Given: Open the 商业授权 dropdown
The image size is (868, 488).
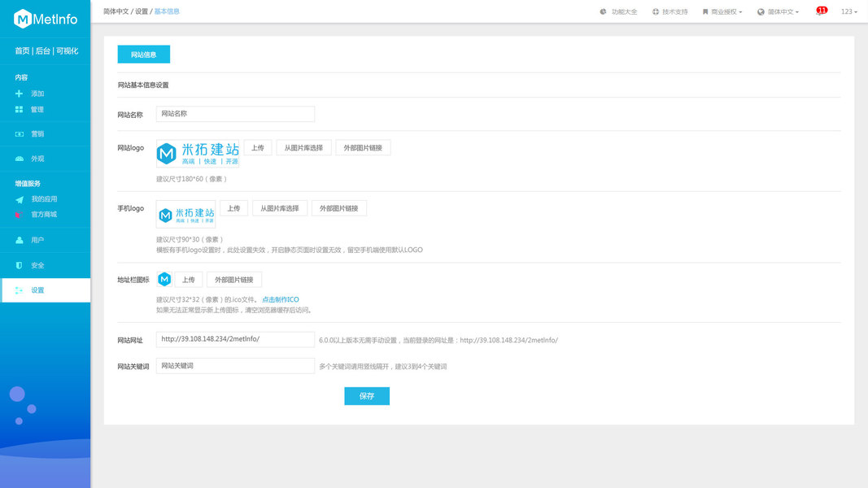Looking at the screenshot, I should tap(722, 11).
